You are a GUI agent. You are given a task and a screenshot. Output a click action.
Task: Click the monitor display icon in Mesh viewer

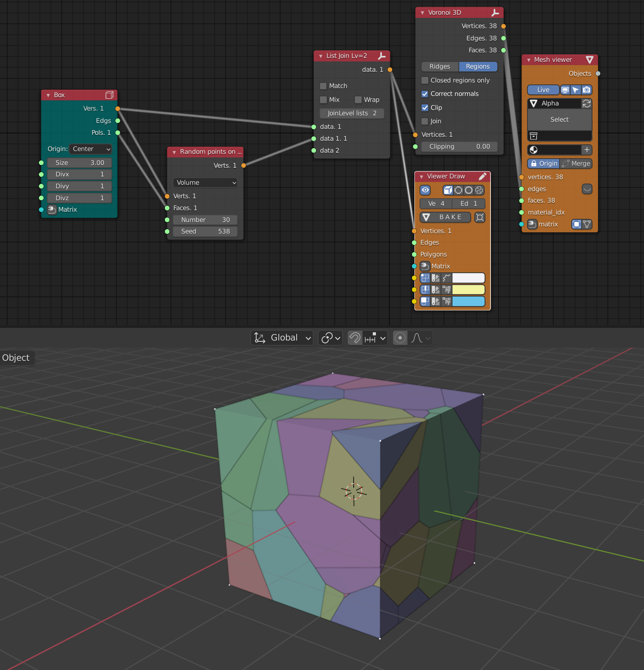565,90
